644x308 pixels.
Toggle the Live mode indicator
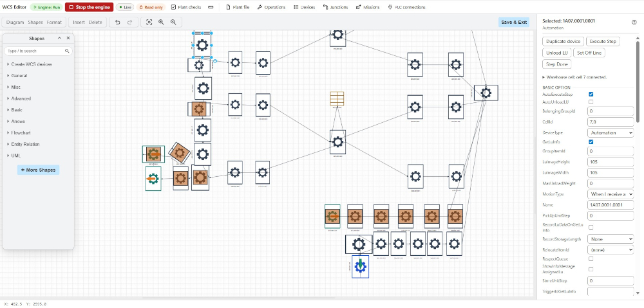[125, 7]
